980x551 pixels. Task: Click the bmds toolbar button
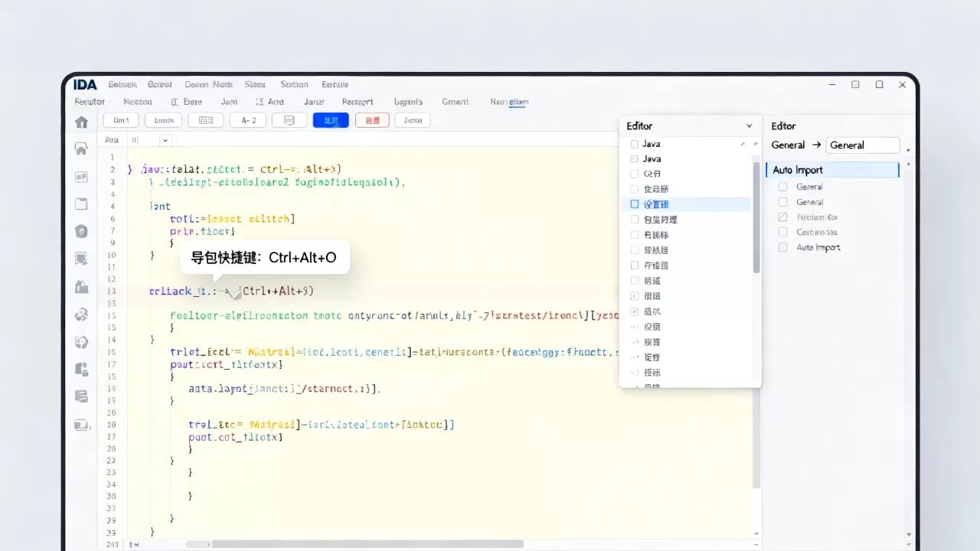tap(164, 120)
